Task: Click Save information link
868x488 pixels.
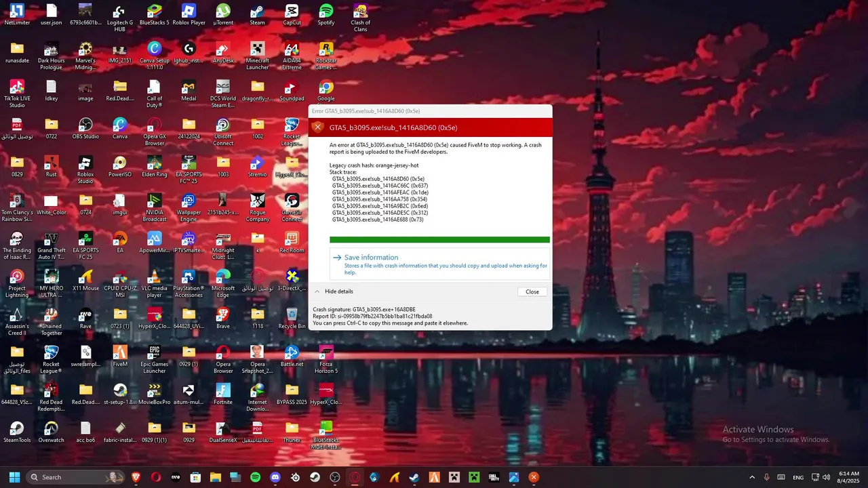Action: pos(371,258)
